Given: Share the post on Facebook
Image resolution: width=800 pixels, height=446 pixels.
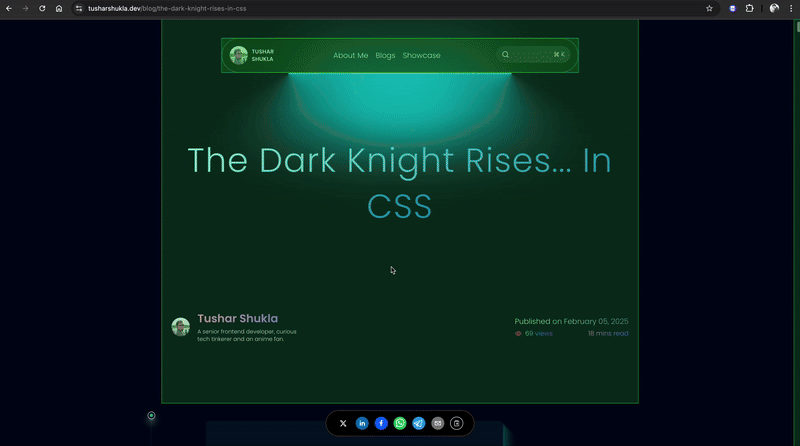Looking at the screenshot, I should tap(381, 424).
